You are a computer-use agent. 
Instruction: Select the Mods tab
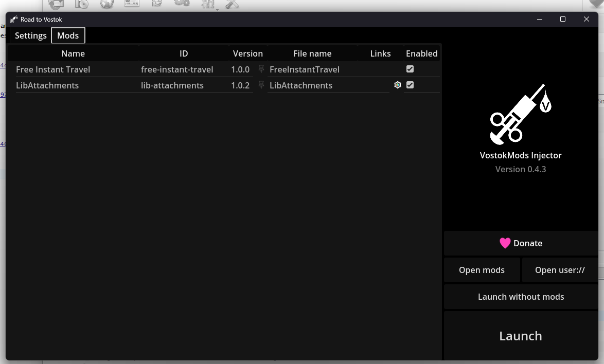click(68, 35)
